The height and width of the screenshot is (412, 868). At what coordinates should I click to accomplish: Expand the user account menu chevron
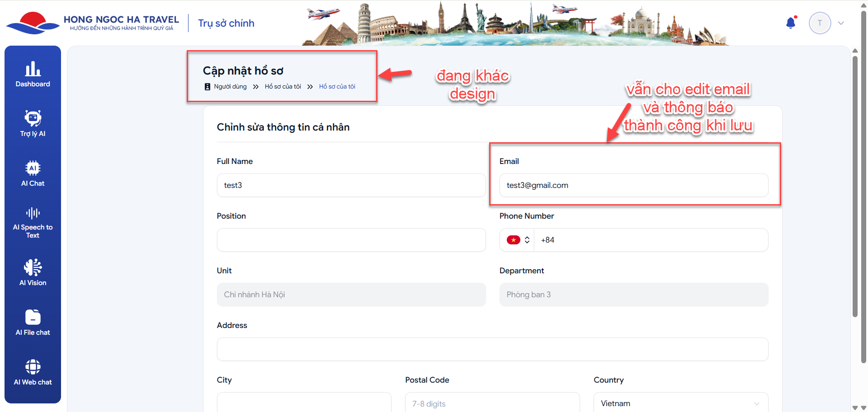[x=841, y=23]
